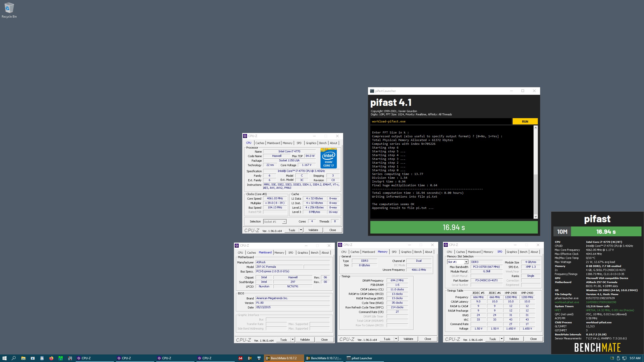
Task: Open the Bench tab in the CPU-Z processor window
Action: click(323, 143)
